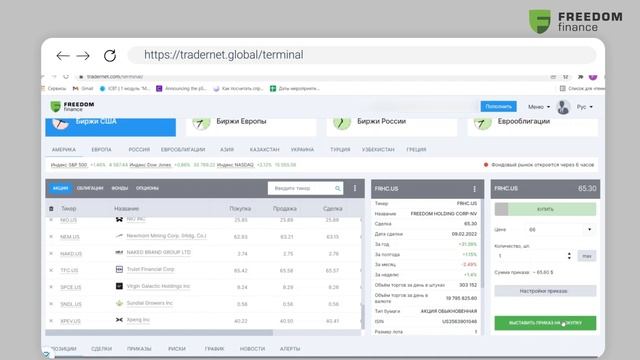Switch to the АЗИЯ tab
This screenshot has width=640, height=360.
pyautogui.click(x=227, y=149)
